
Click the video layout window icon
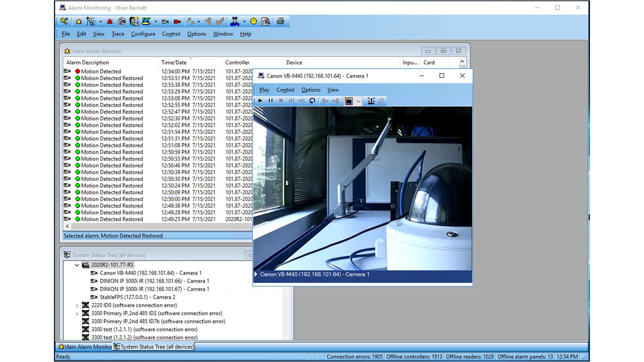pyautogui.click(x=349, y=101)
